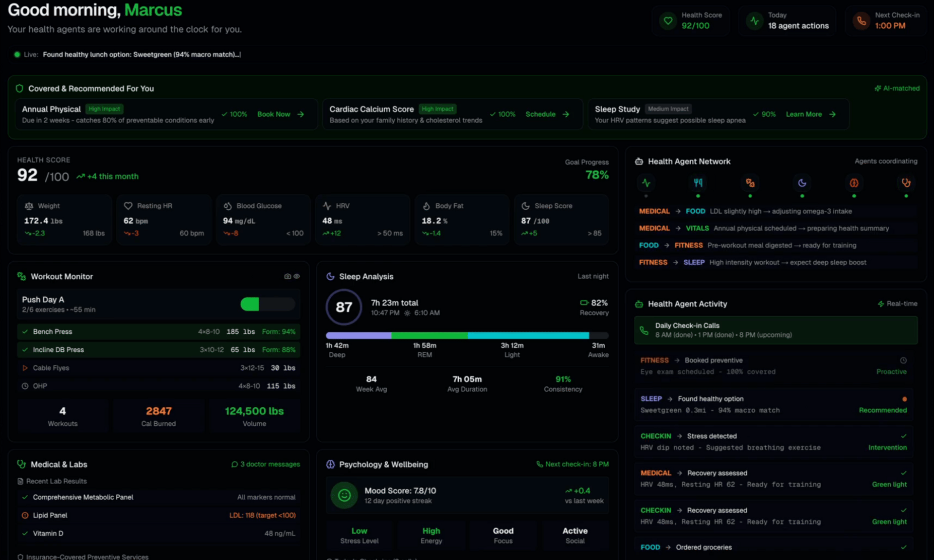The image size is (934, 560).
Task: Click the Next Check-in phone icon
Action: click(x=862, y=21)
